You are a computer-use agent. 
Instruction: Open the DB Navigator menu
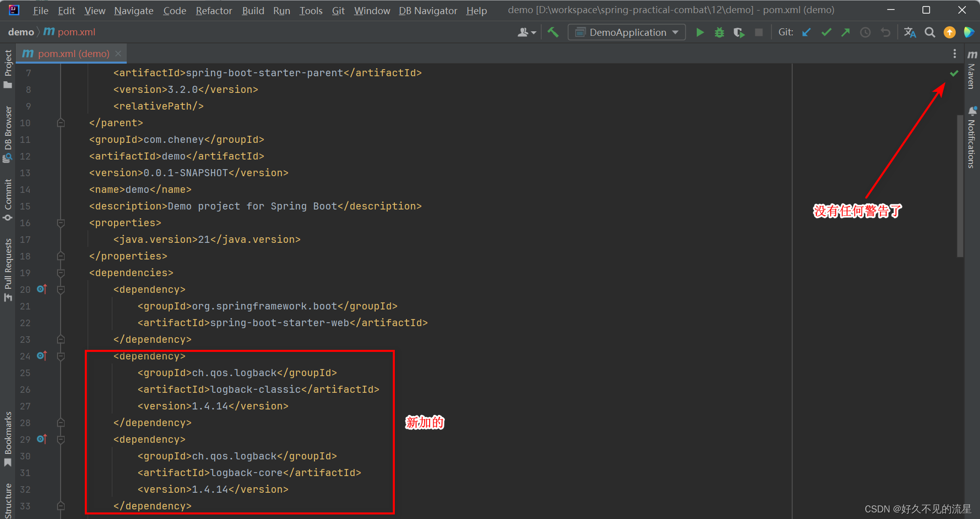(x=428, y=11)
